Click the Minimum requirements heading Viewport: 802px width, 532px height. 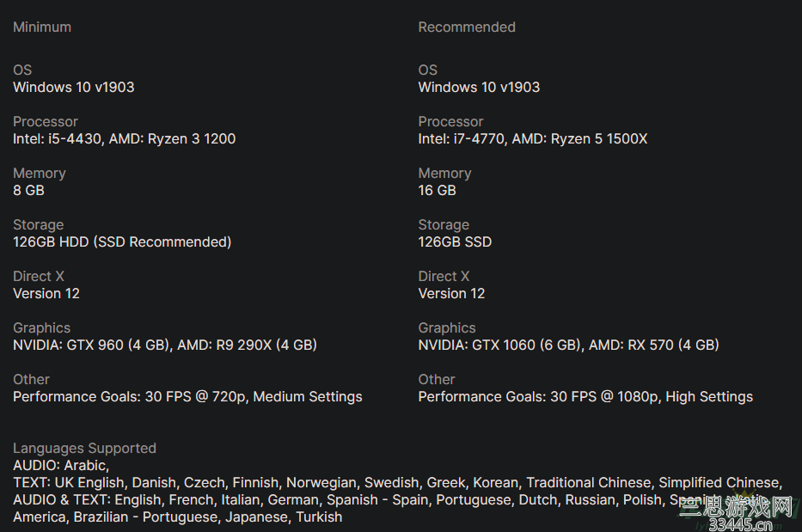[x=42, y=28]
